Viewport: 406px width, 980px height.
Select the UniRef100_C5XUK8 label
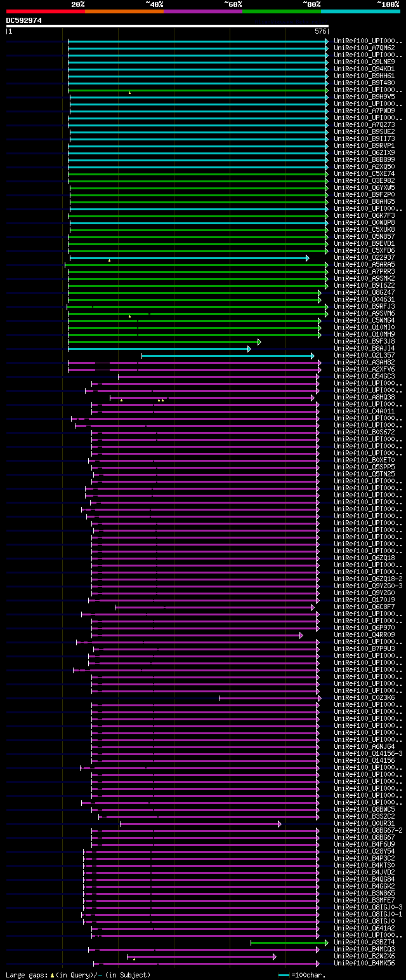pos(364,229)
